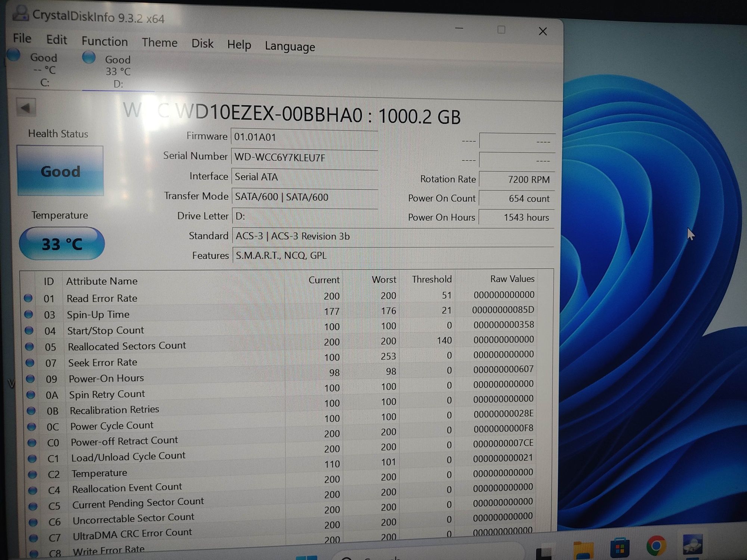The image size is (747, 560).
Task: Select the Read Error Rate row
Action: coord(280,297)
